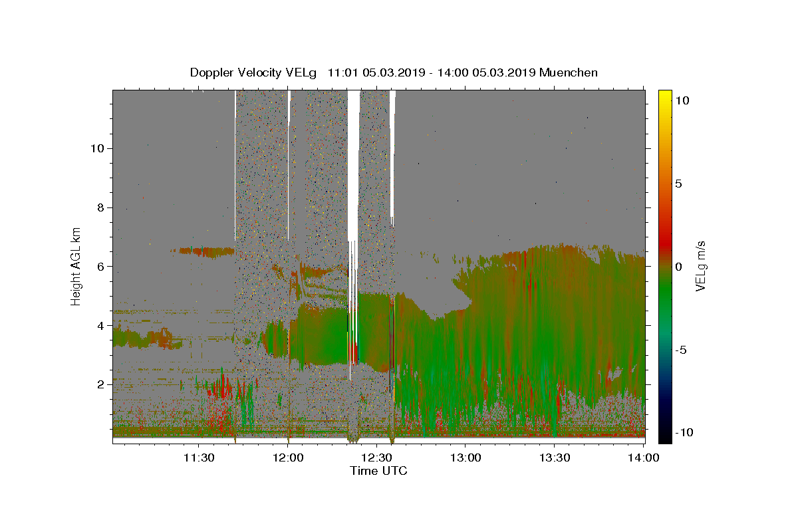Image resolution: width=798 pixels, height=532 pixels.
Task: Click the height tick label '6'
Action: [x=100, y=267]
